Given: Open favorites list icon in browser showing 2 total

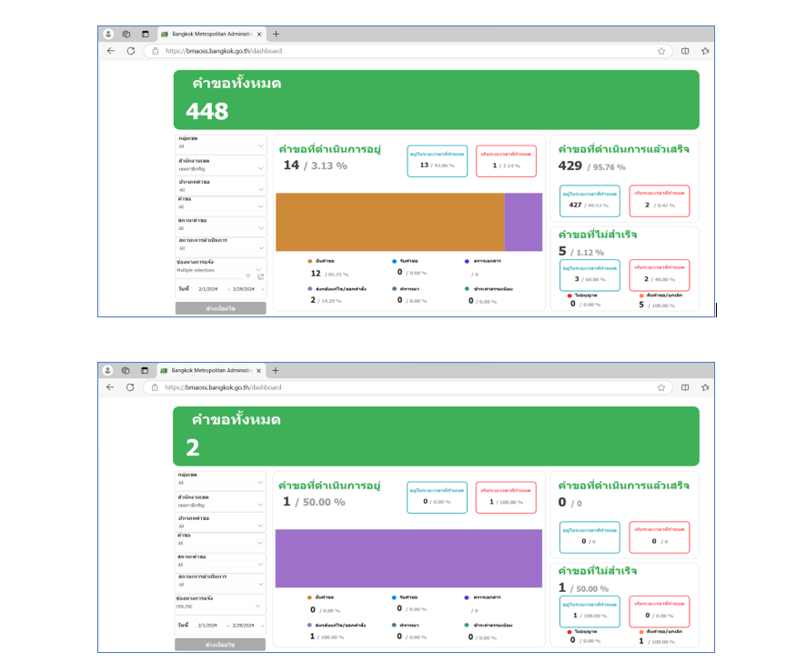Looking at the screenshot, I should (x=704, y=387).
